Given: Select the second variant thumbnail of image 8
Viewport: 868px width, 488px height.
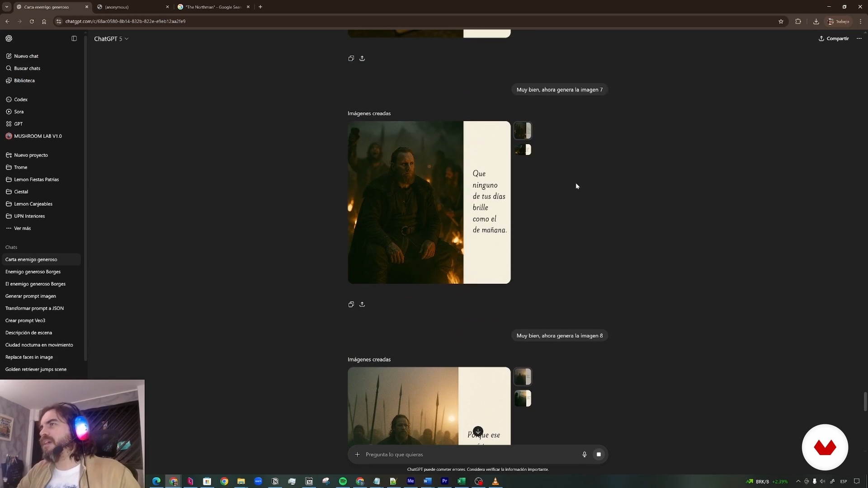Looking at the screenshot, I should point(523,399).
